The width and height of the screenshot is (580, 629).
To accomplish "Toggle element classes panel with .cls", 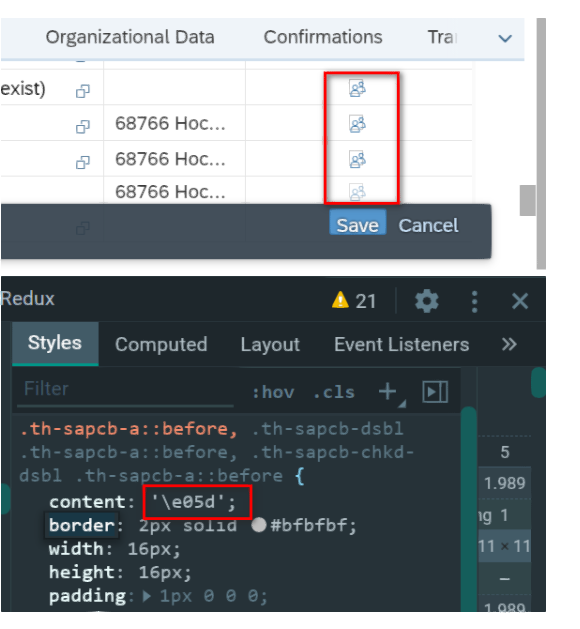I will [334, 392].
